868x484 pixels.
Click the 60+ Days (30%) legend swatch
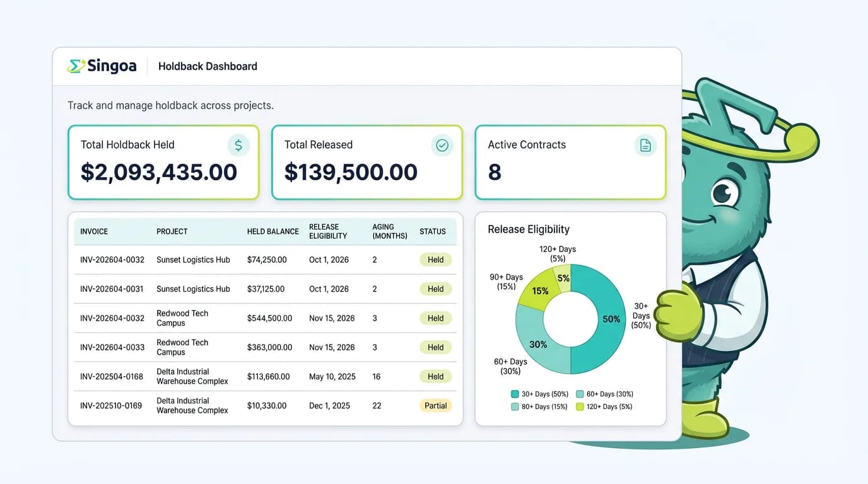[580, 394]
